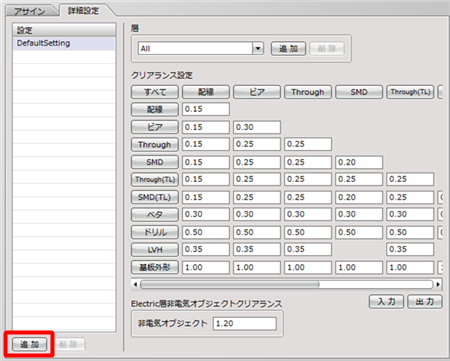
Task: Click the clearance table horizontal scrollbar thumb
Action: [x=230, y=285]
